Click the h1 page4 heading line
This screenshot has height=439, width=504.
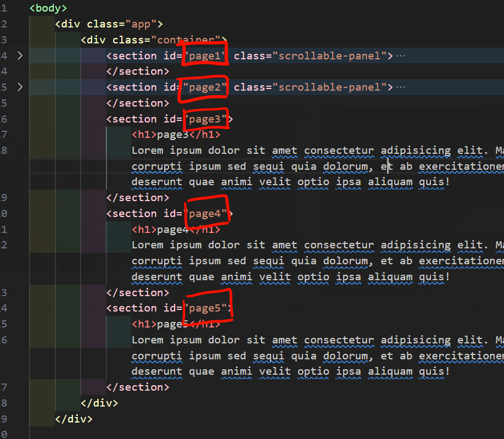[x=176, y=230]
